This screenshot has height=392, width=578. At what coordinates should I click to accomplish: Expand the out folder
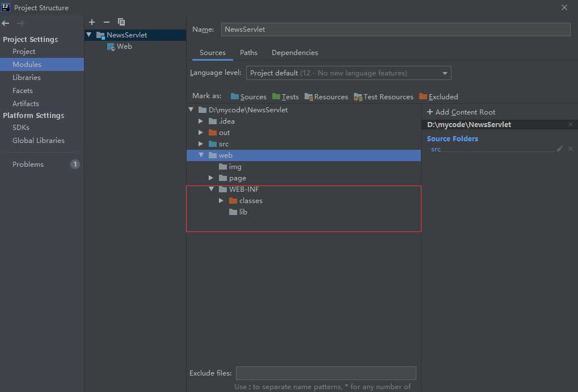201,132
